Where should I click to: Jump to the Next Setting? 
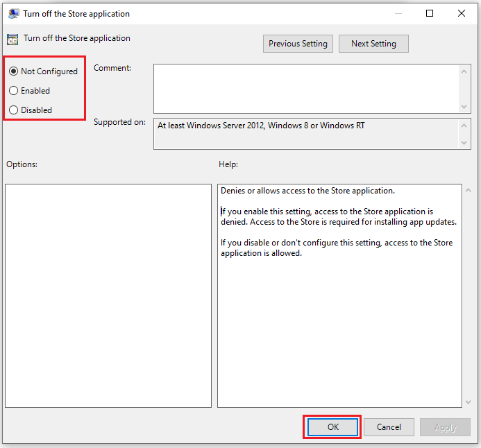373,44
